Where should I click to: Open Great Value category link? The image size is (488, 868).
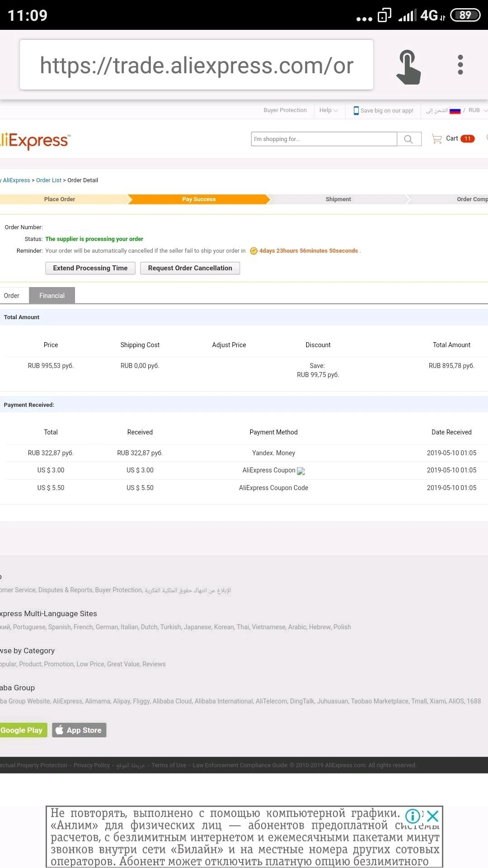coord(123,664)
